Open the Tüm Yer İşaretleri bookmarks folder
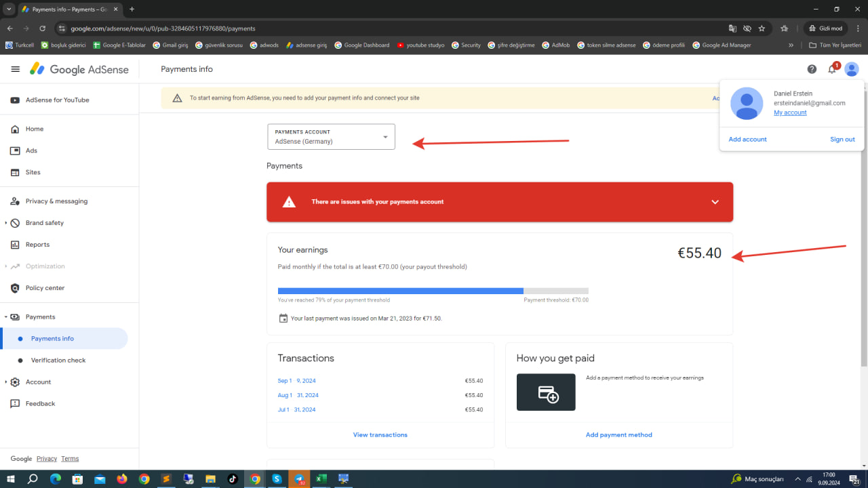Viewport: 868px width, 488px height. coord(836,45)
